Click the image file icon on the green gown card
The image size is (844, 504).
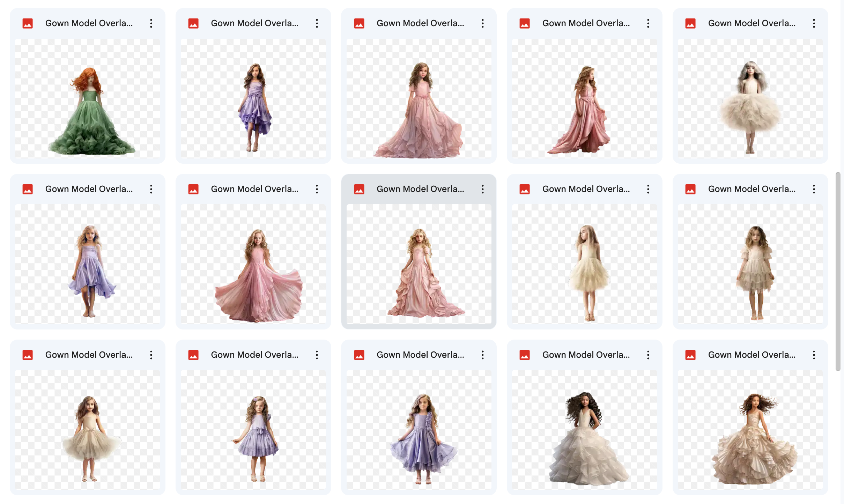(28, 23)
